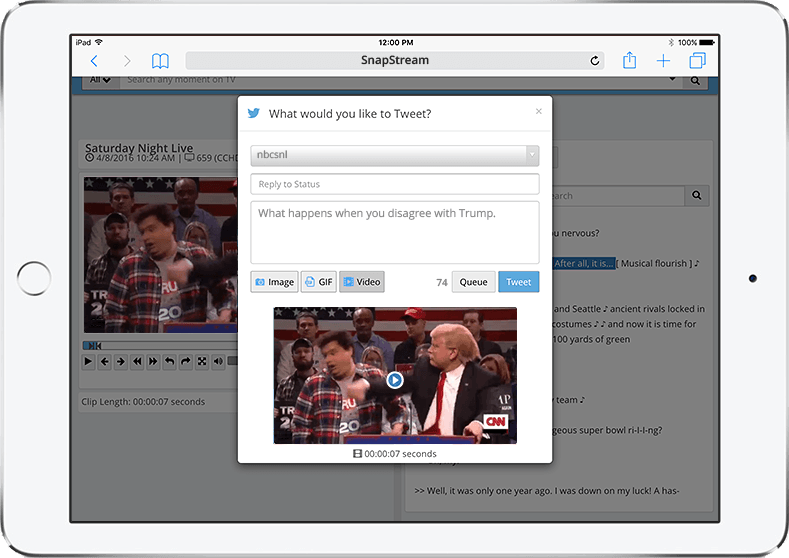The image size is (789, 558).
Task: Tap the Safari share icon
Action: 629,61
